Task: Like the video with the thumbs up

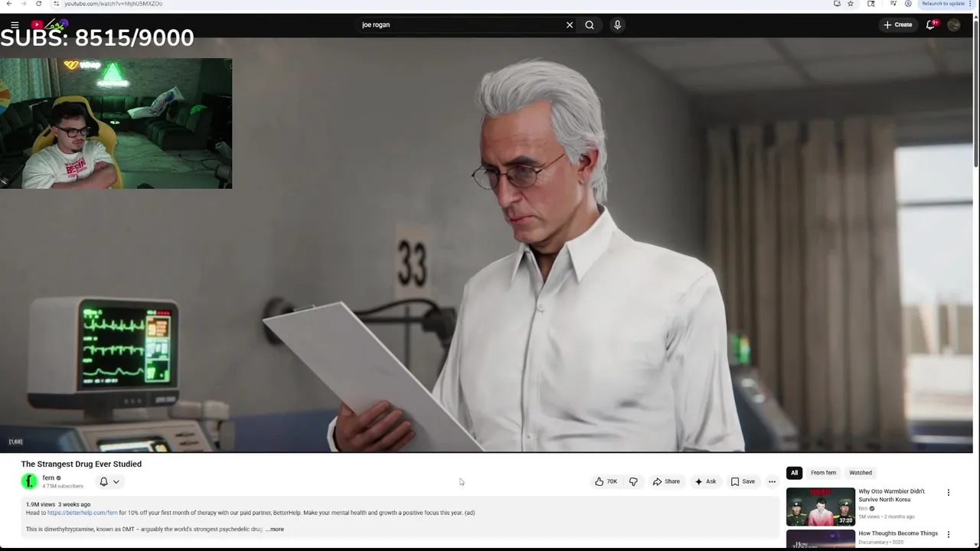Action: 606,481
